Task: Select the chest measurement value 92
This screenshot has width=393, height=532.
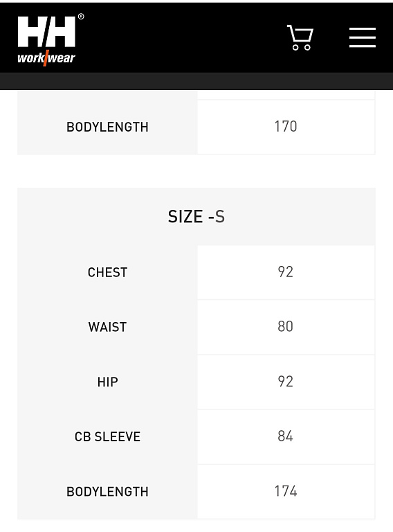Action: click(x=285, y=272)
